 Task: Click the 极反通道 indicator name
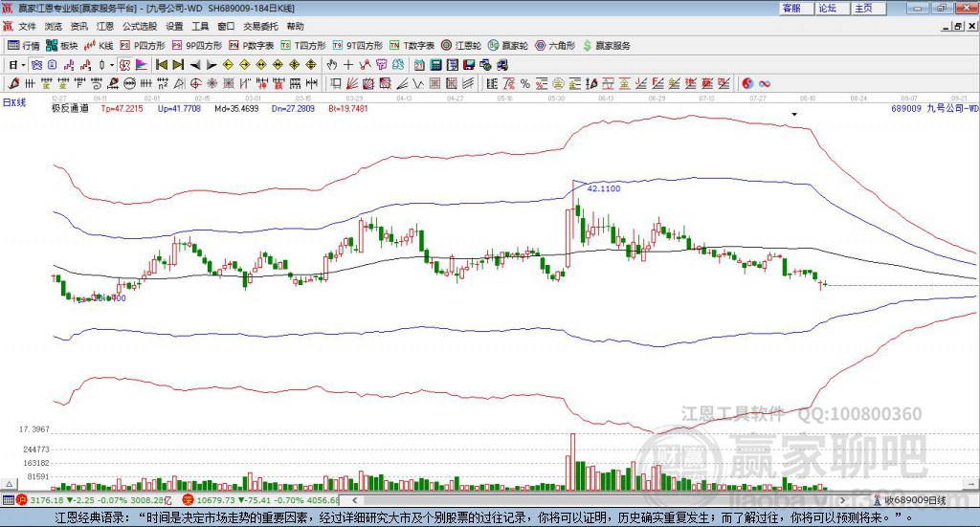point(70,109)
